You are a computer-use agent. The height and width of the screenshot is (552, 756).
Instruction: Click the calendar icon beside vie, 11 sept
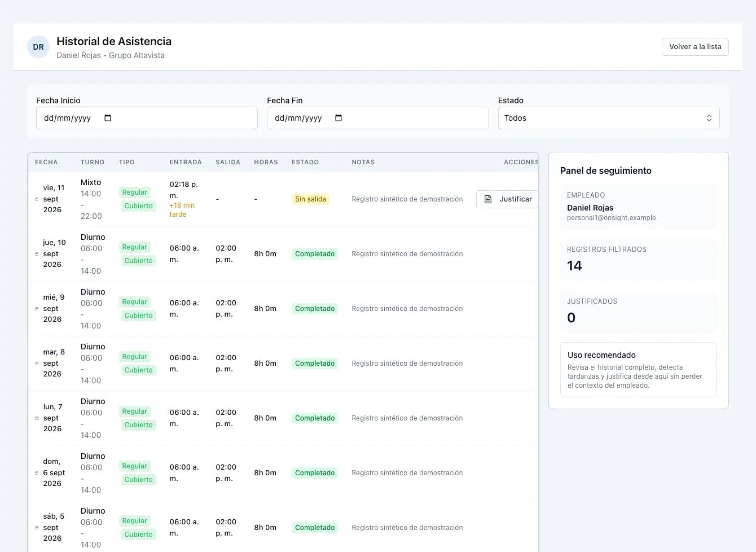pos(37,199)
